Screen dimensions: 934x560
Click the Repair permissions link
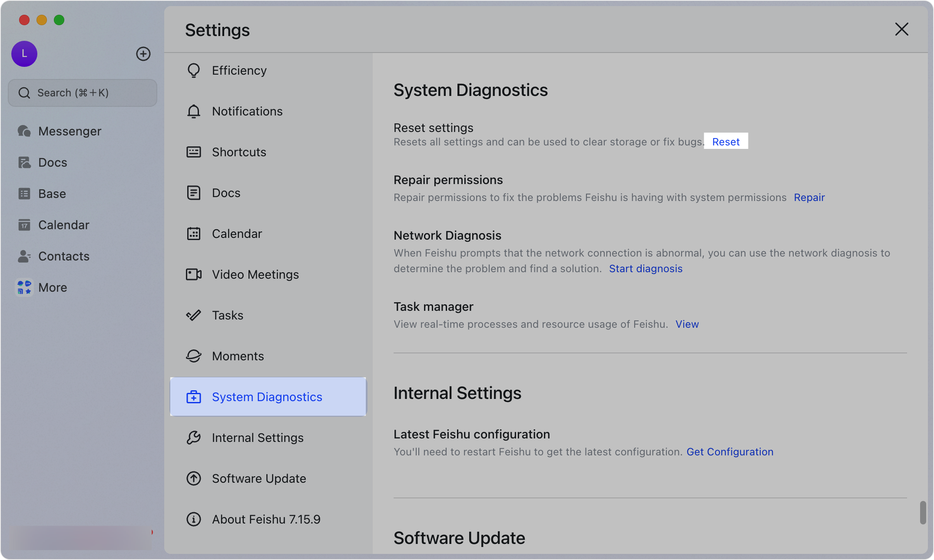[x=809, y=198]
